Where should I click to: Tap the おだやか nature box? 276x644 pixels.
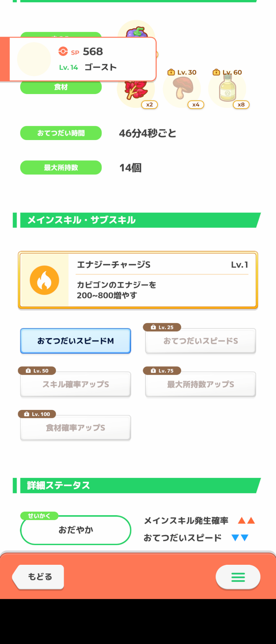click(x=76, y=530)
